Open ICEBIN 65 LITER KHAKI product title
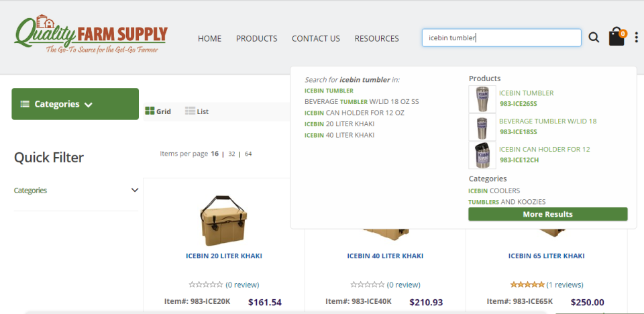 pyautogui.click(x=546, y=256)
